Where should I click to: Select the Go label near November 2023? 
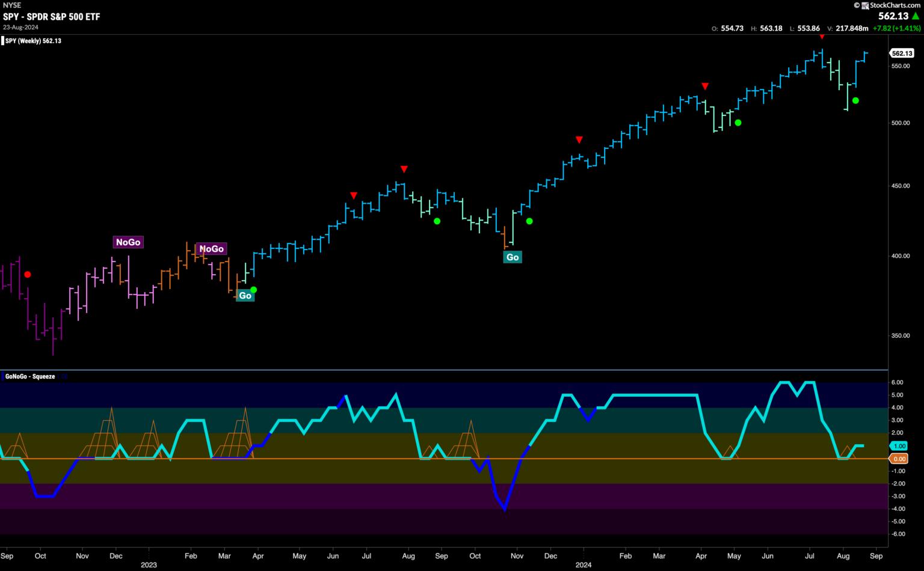[512, 257]
